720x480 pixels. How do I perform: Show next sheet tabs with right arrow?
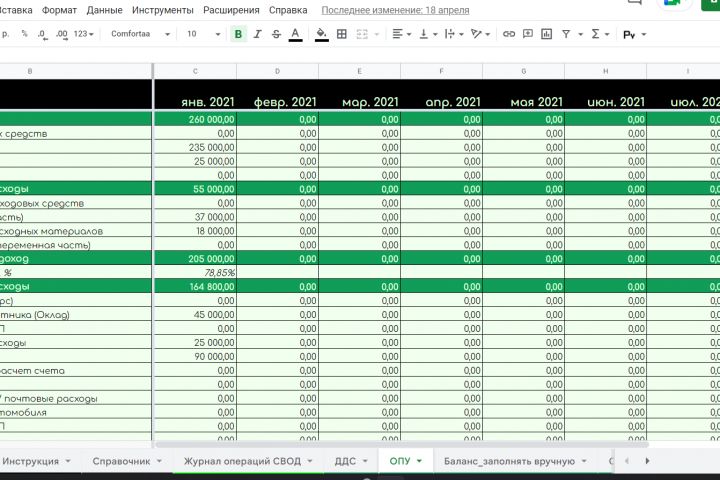point(647,461)
